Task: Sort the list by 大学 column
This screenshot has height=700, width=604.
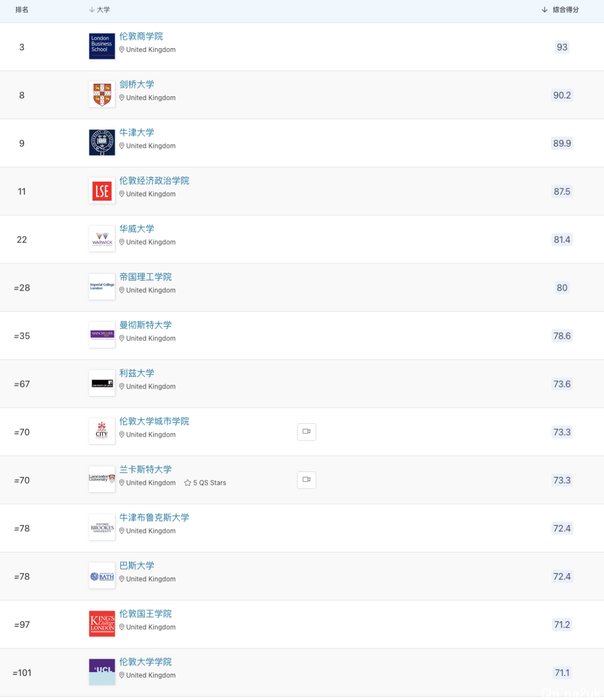Action: [100, 10]
